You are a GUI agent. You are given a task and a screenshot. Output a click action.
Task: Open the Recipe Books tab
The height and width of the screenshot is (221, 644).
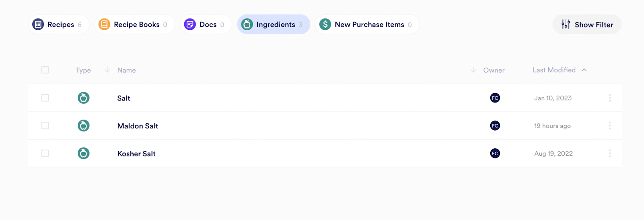(134, 25)
